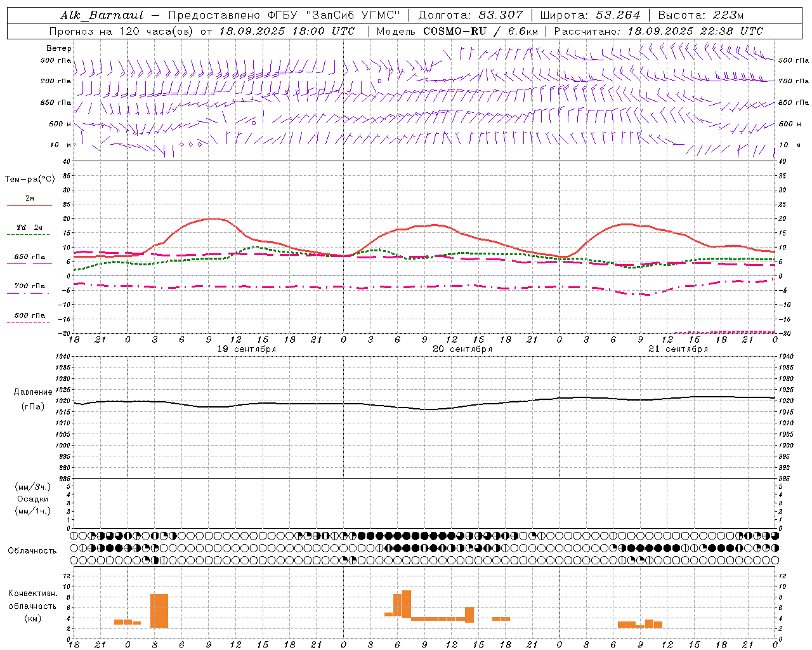Click the Td 2м legend entry
The height and width of the screenshot is (650, 812).
coord(29,227)
